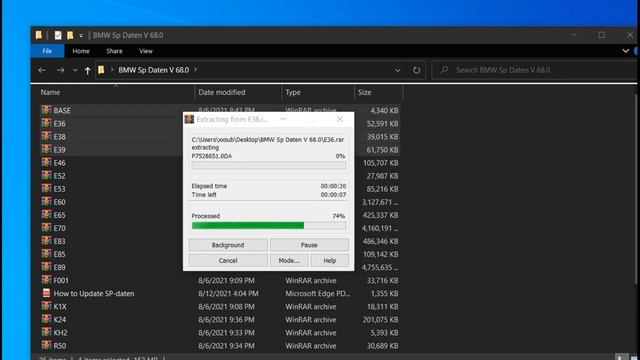Open the Customize Quick Access Toolbar dropdown
Image resolution: width=640 pixels, height=360 pixels.
pyautogui.click(x=81, y=36)
